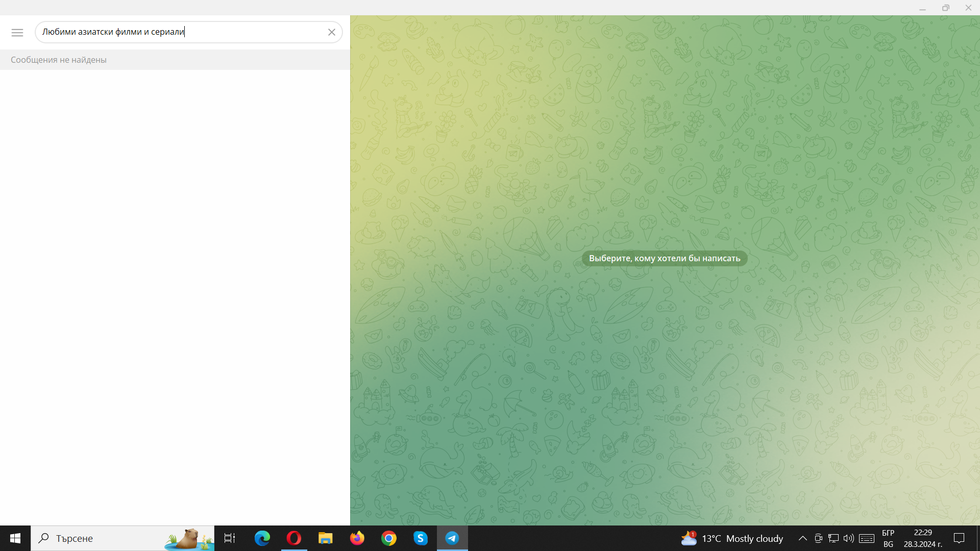Switch the input language БГР
The height and width of the screenshot is (551, 980).
(888, 538)
